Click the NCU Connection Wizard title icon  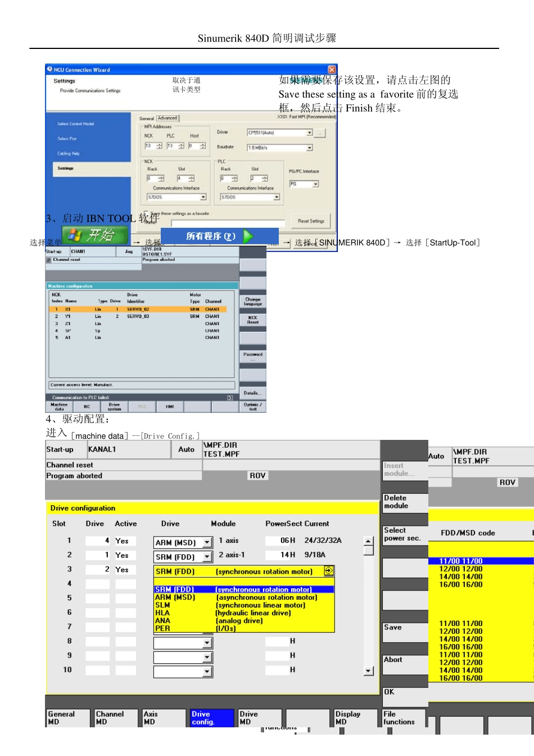pos(49,70)
